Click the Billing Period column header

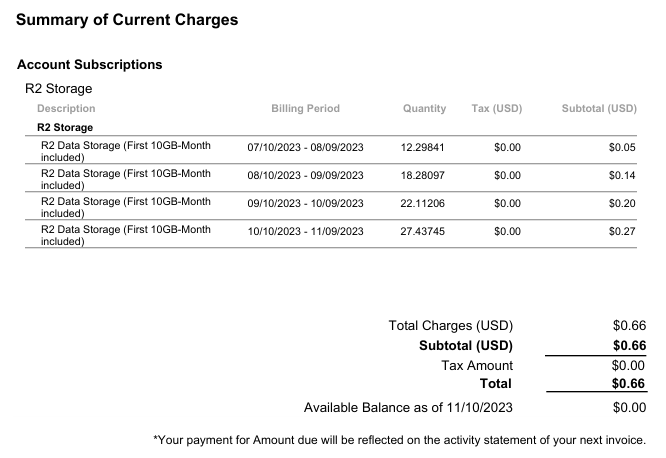[x=305, y=108]
